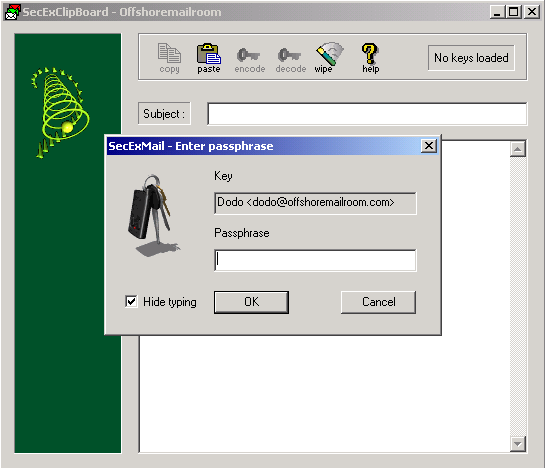The image size is (545, 468).
Task: Click the keyring image in passphrase dialog
Action: [x=153, y=216]
